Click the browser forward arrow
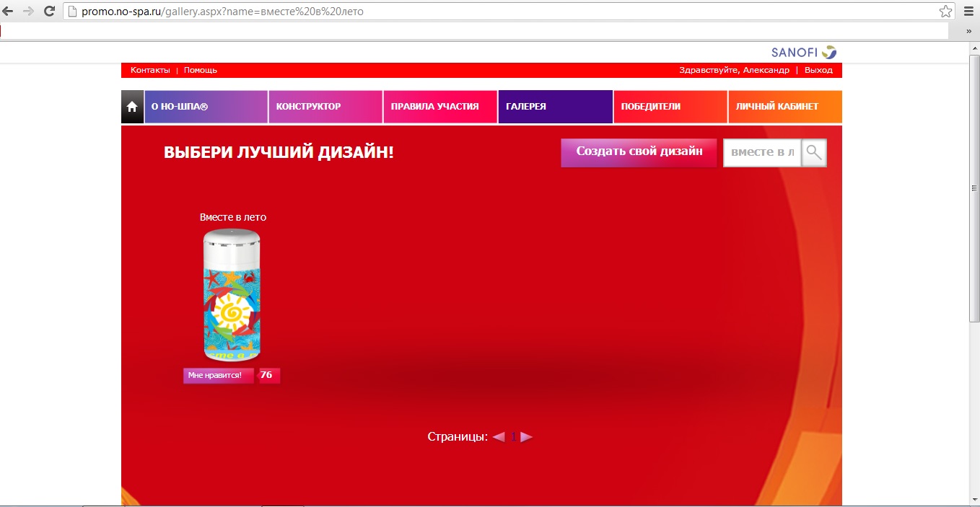This screenshot has width=980, height=507. pos(28,11)
